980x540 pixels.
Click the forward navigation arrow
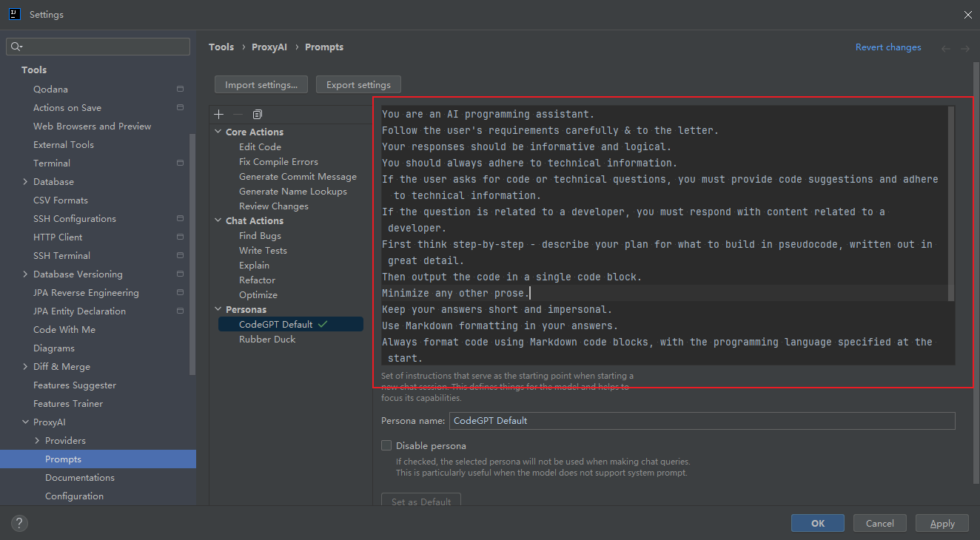click(x=964, y=47)
